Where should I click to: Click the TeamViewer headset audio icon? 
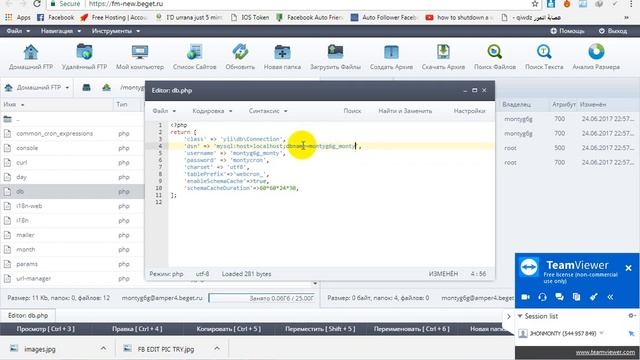(542, 297)
